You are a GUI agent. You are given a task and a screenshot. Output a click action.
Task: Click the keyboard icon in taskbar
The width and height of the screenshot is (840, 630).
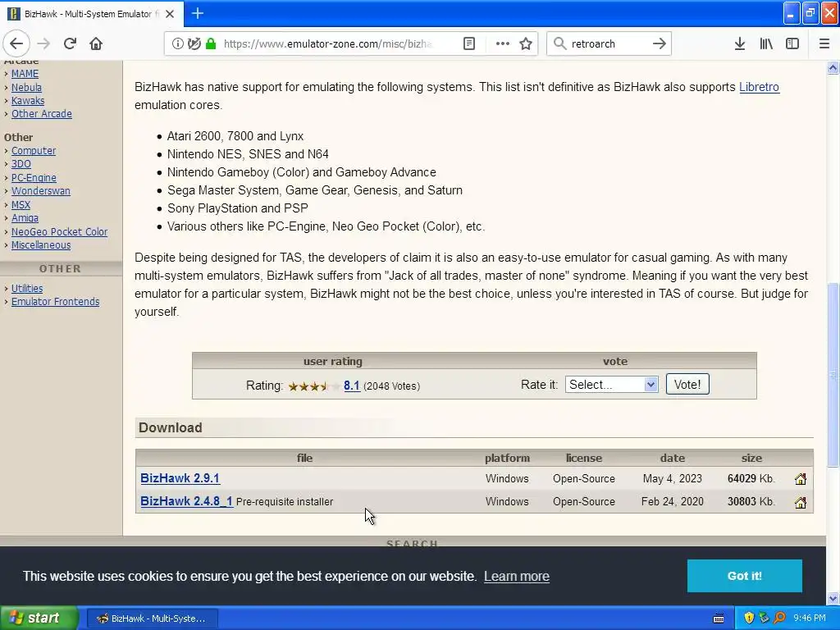[719, 619]
